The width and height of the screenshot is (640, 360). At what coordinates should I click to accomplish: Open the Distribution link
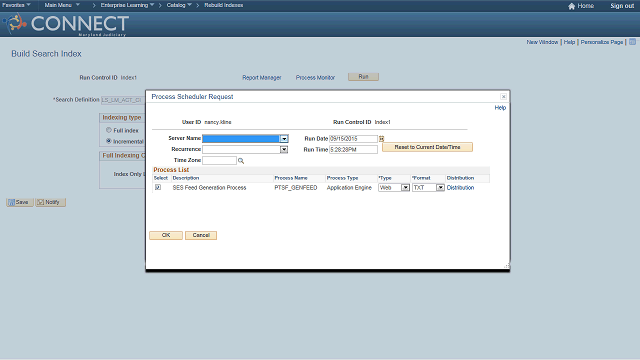(x=460, y=188)
